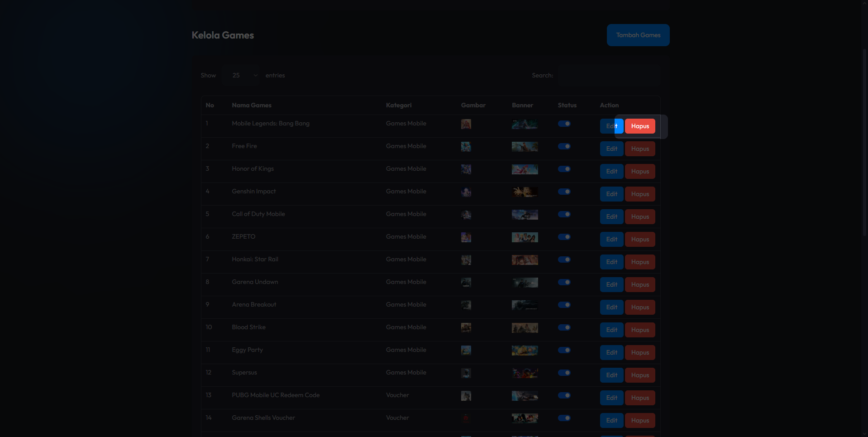The height and width of the screenshot is (437, 868).
Task: Focus the Search input field
Action: point(609,75)
